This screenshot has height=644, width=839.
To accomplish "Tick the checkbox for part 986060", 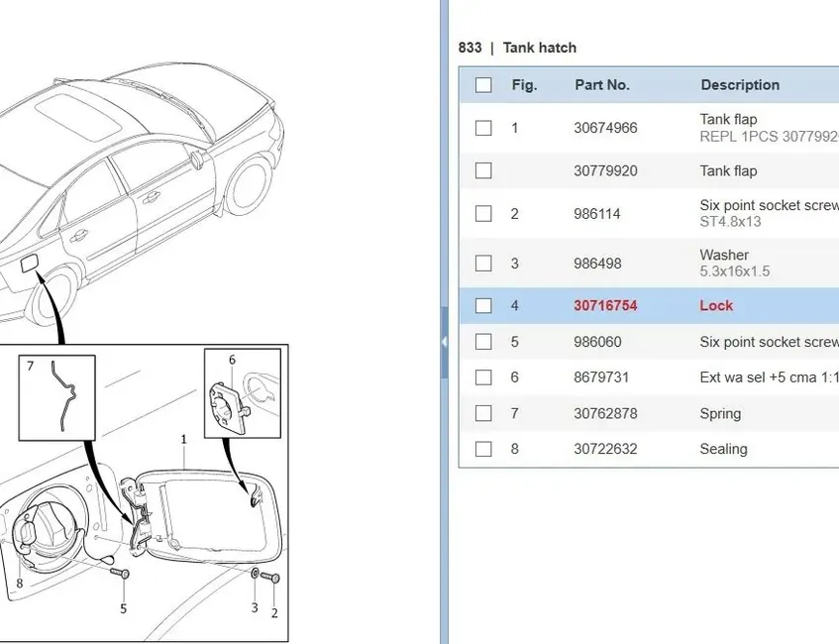I will 482,341.
